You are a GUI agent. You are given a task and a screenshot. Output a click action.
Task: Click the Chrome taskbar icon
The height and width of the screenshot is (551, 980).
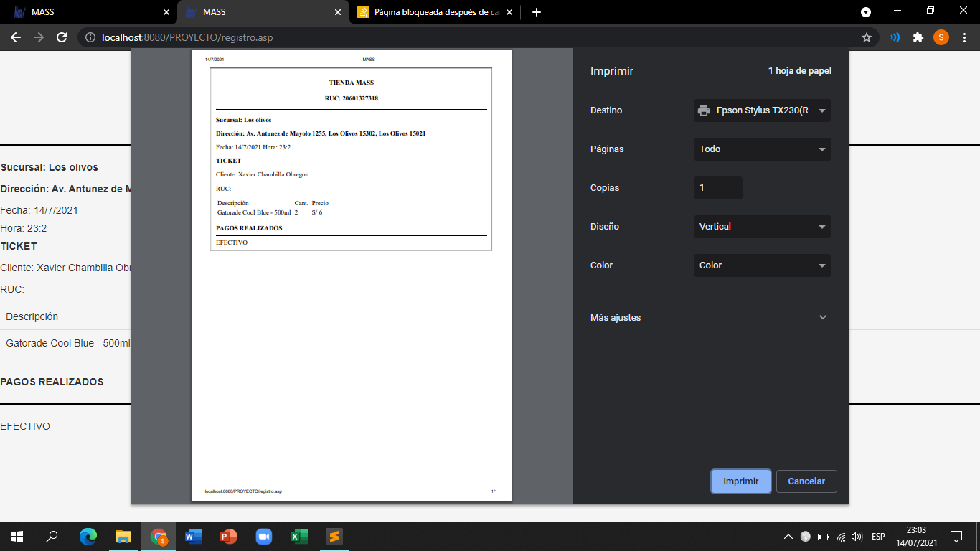pyautogui.click(x=159, y=537)
